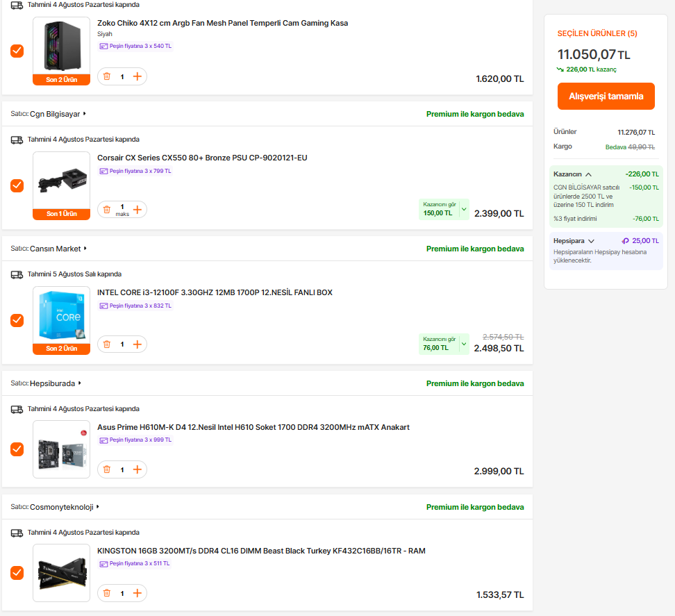This screenshot has width=675, height=616.
Task: Increase Intel Core i3-12100F quantity
Action: (137, 344)
